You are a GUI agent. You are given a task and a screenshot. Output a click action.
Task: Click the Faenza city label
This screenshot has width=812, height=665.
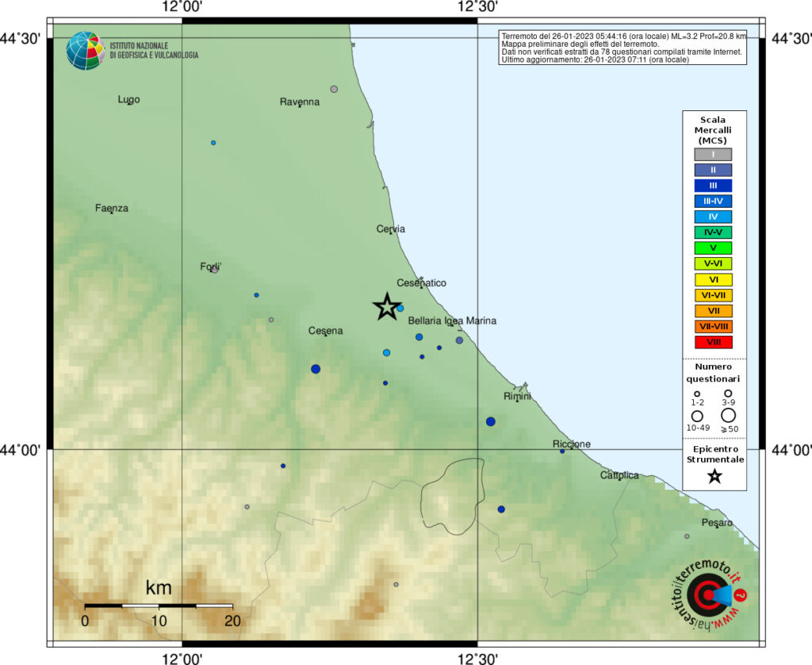[x=111, y=209]
